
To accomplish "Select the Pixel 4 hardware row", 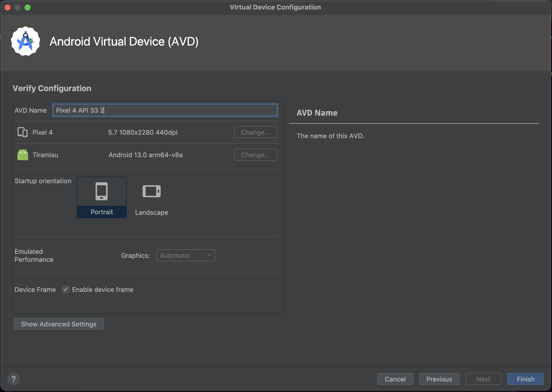I will point(100,132).
